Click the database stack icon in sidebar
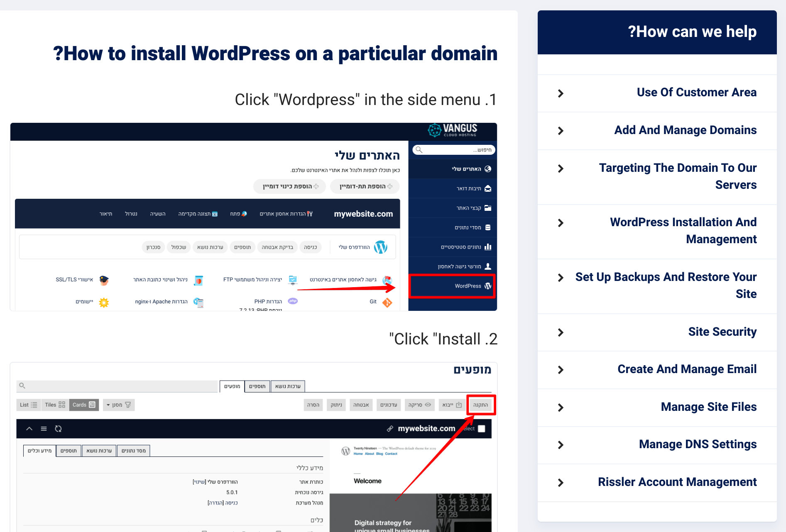 (x=488, y=227)
